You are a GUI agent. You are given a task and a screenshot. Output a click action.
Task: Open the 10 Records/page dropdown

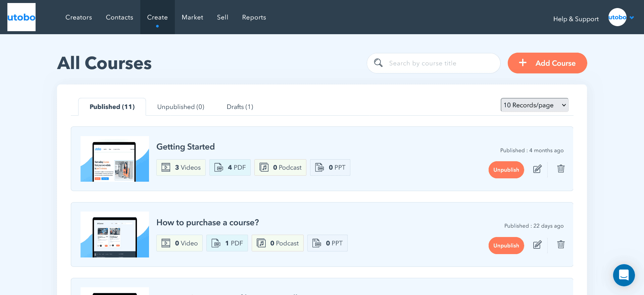coord(535,105)
